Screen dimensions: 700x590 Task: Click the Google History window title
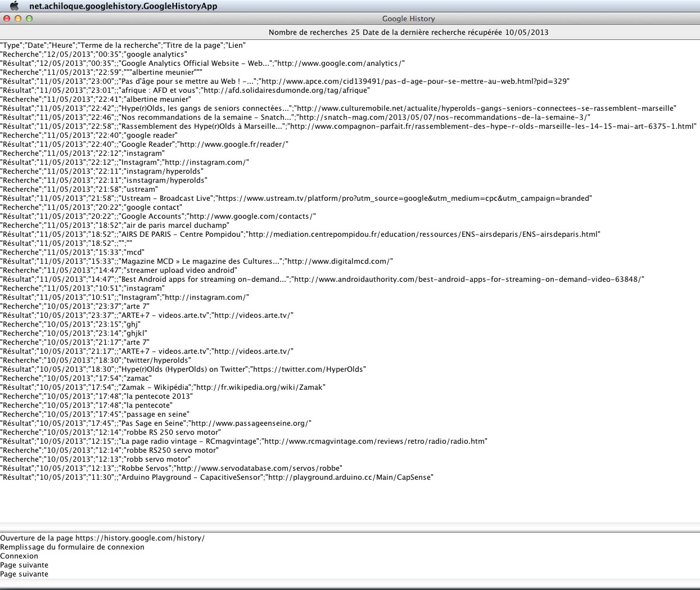[409, 19]
